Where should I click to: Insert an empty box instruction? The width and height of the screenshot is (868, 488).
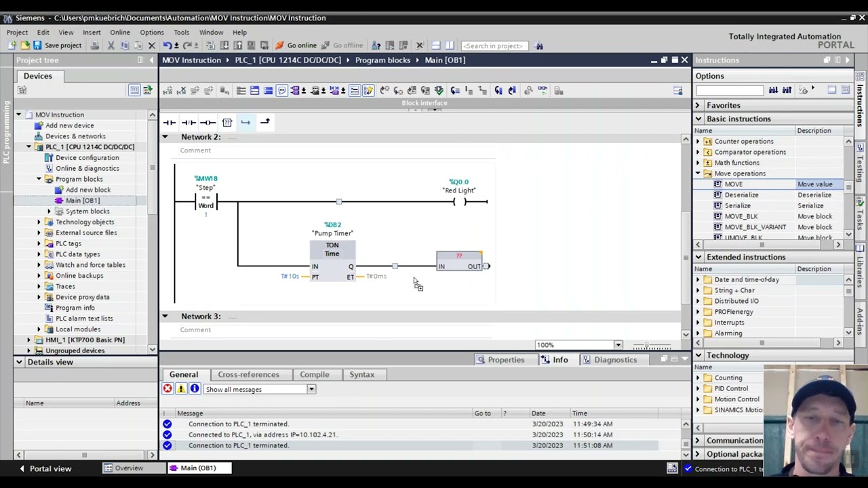226,123
